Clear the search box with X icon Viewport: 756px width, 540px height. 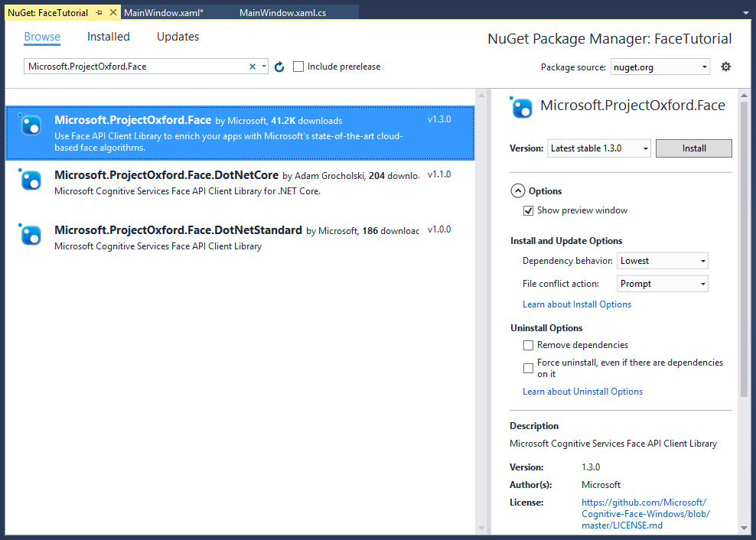[x=253, y=67]
